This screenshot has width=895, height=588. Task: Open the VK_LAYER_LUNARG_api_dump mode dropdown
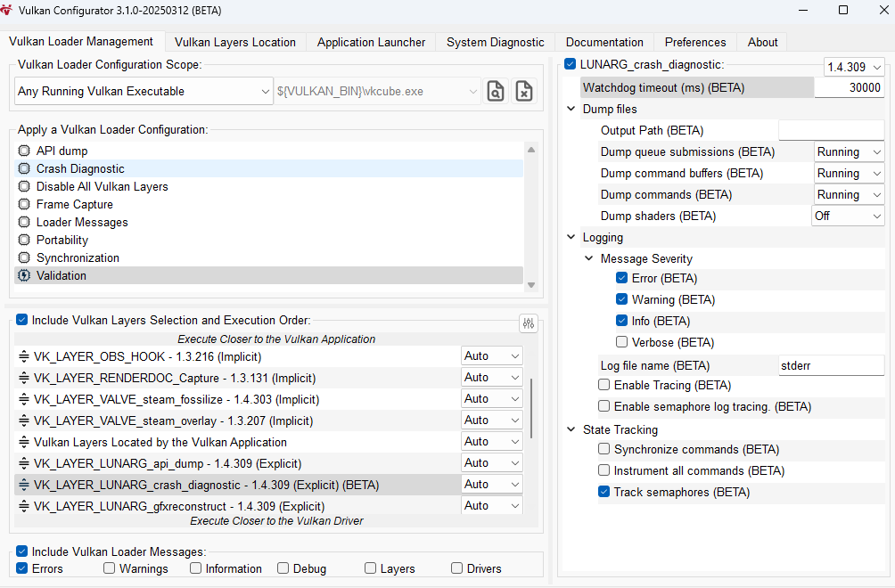[491, 462]
